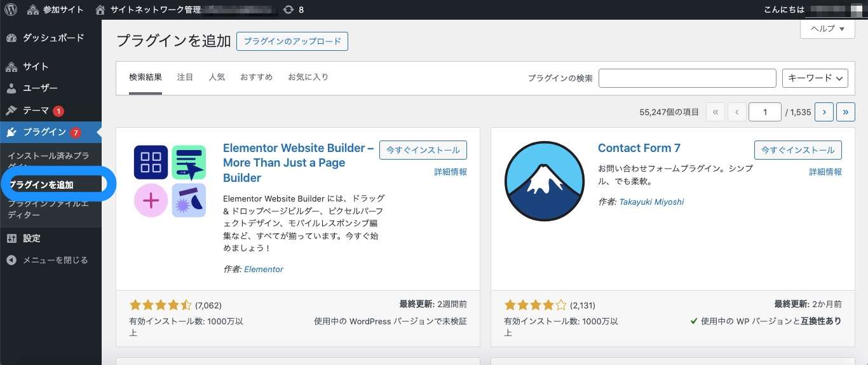Switch to the おすすめ tab
This screenshot has width=868, height=365.
(x=256, y=78)
